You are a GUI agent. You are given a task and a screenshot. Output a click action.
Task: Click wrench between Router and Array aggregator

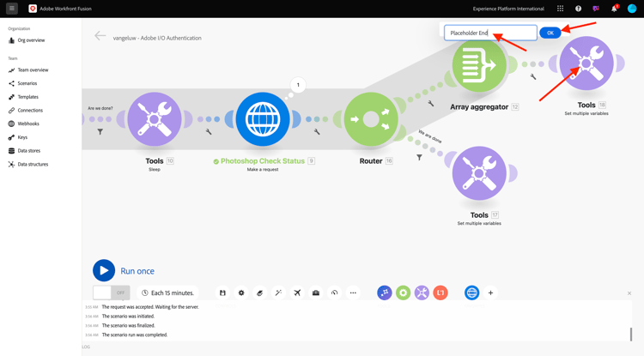(431, 104)
